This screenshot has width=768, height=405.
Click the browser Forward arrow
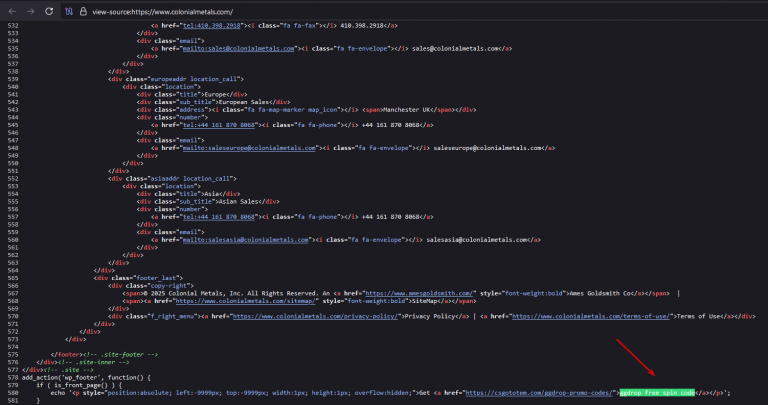click(x=30, y=11)
